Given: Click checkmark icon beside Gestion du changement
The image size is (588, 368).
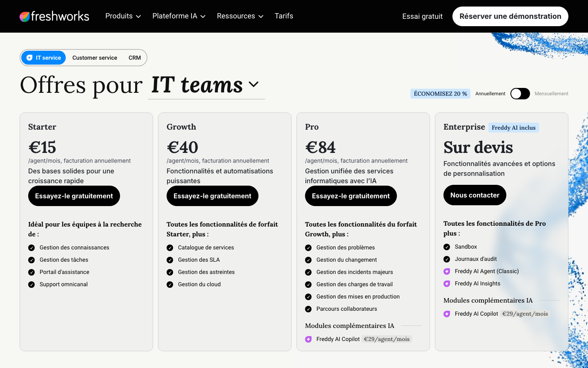Looking at the screenshot, I should tap(308, 260).
